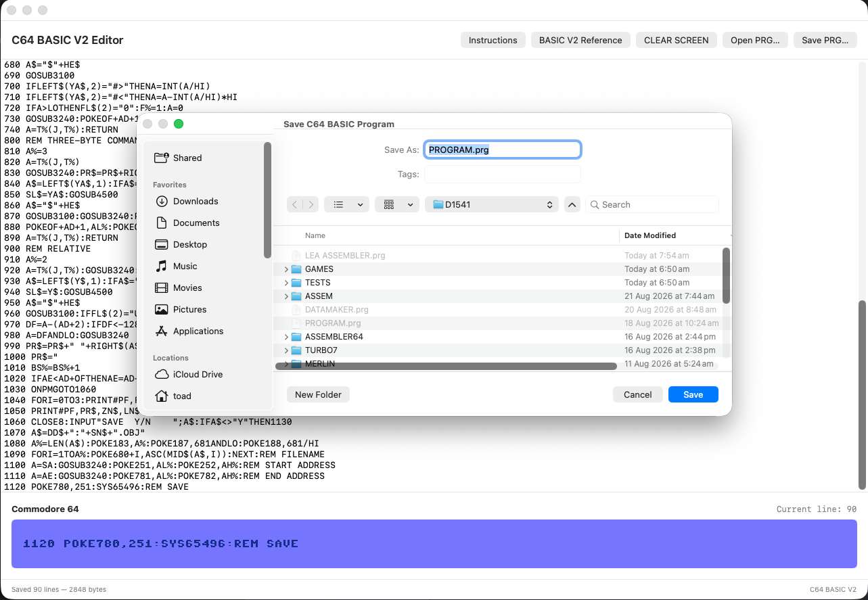Click the iCloud Drive cloud icon
Screen dimensions: 868x600
pos(161,374)
